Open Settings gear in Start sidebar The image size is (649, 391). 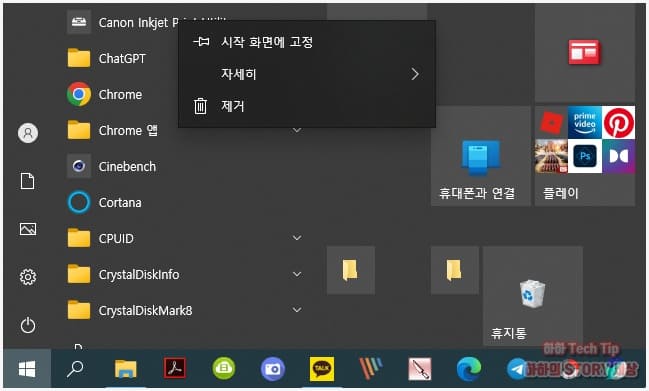(x=28, y=277)
